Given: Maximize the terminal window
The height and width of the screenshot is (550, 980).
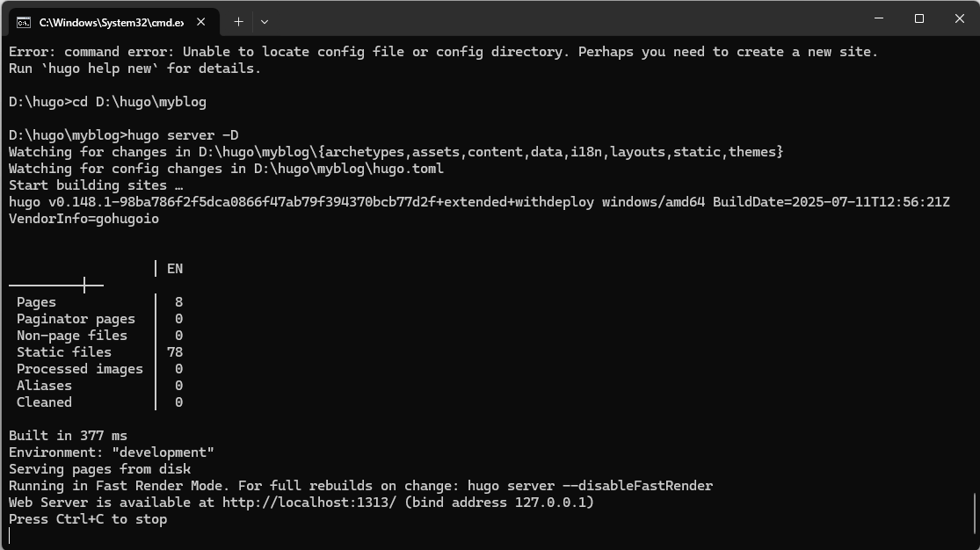Looking at the screenshot, I should pos(918,18).
